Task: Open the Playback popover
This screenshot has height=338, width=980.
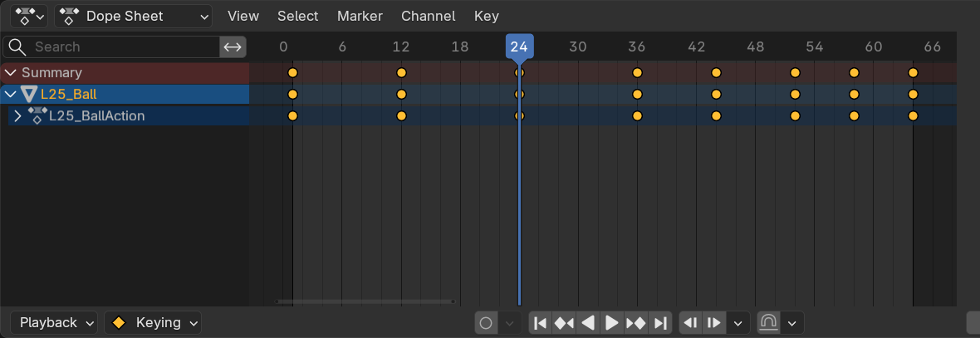Action: pos(54,323)
